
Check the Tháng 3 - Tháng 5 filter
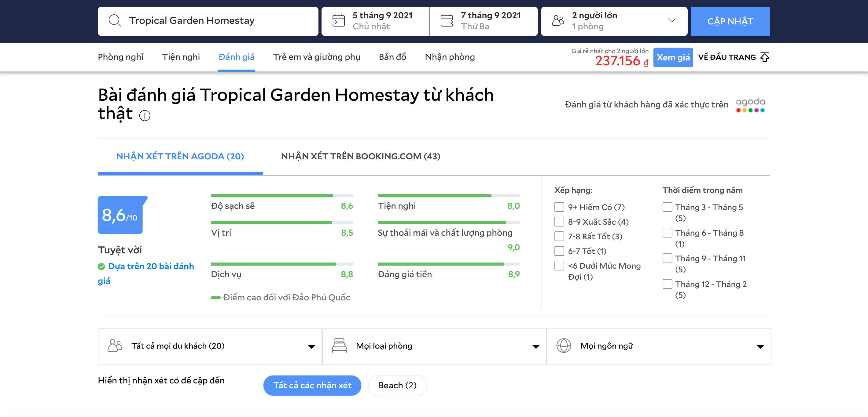(x=668, y=207)
